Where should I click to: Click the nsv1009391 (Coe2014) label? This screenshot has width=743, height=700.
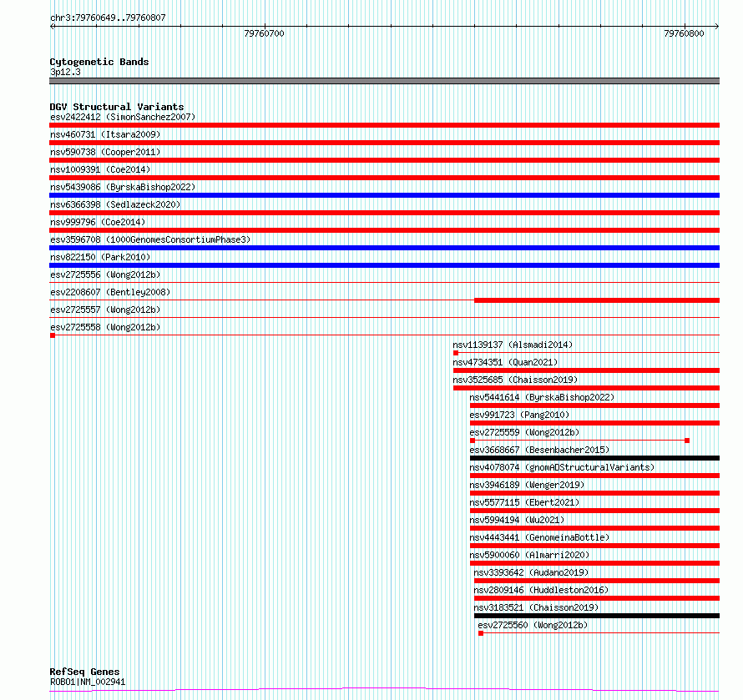[100, 169]
